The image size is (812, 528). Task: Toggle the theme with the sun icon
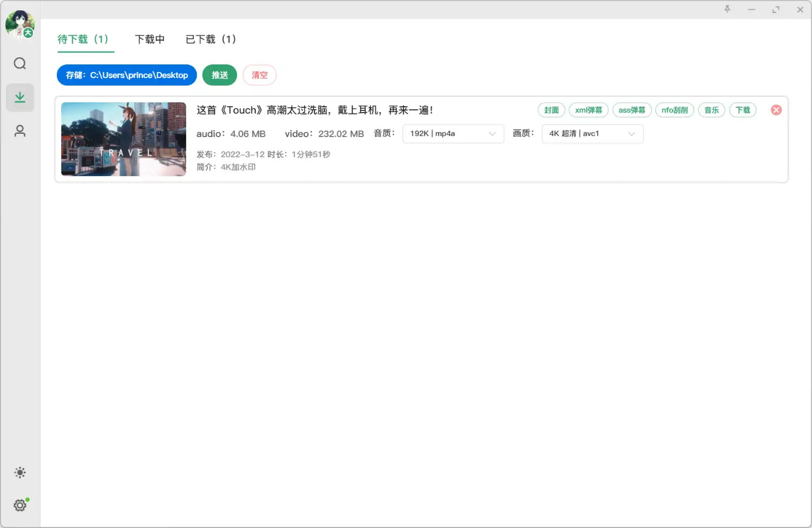point(20,472)
